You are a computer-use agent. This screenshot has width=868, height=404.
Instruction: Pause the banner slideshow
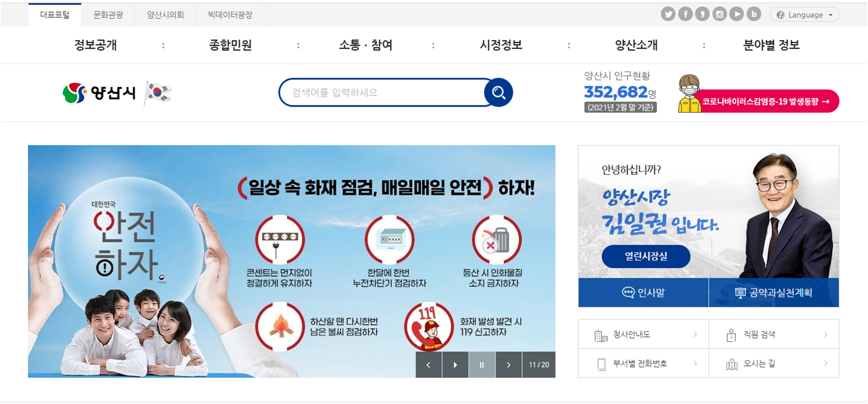point(482,365)
